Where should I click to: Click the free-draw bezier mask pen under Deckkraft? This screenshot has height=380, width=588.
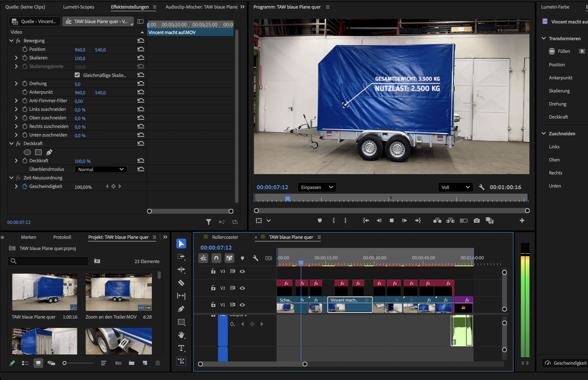49,152
